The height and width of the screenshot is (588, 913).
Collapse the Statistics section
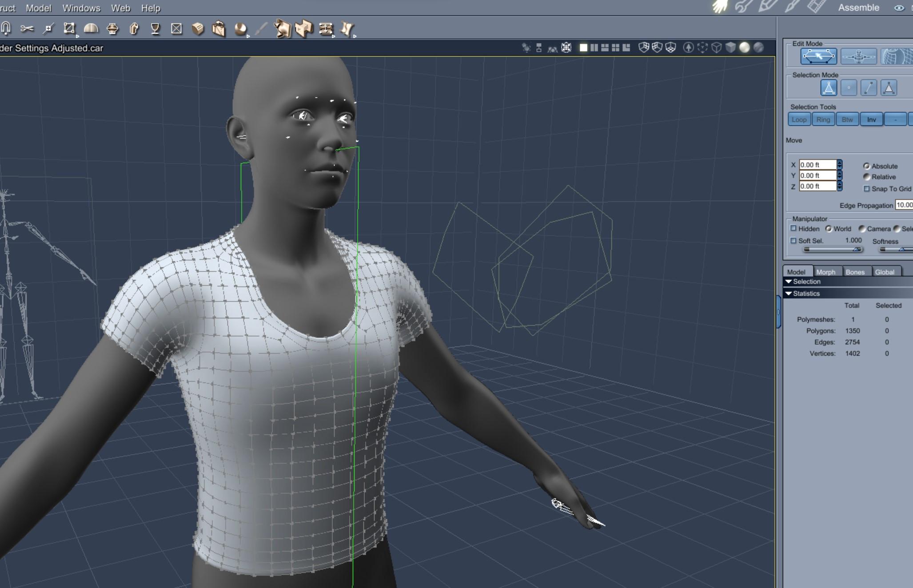pyautogui.click(x=789, y=294)
